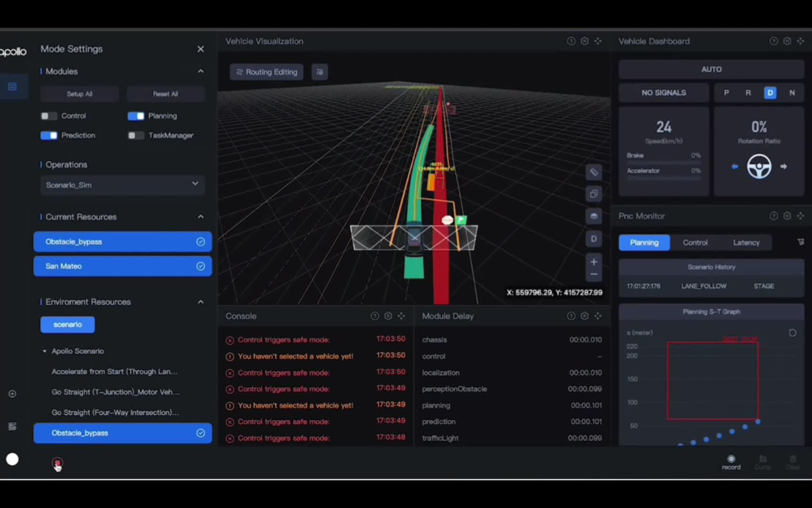Click Vehicle Visualization move panel icon
This screenshot has height=508, width=812.
pyautogui.click(x=598, y=41)
